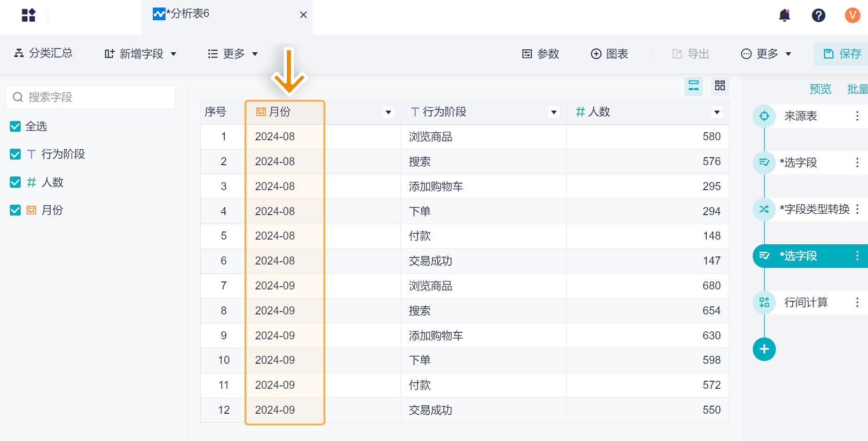Viewport: 868px width, 441px height.
Task: Open the help question mark icon
Action: (818, 16)
